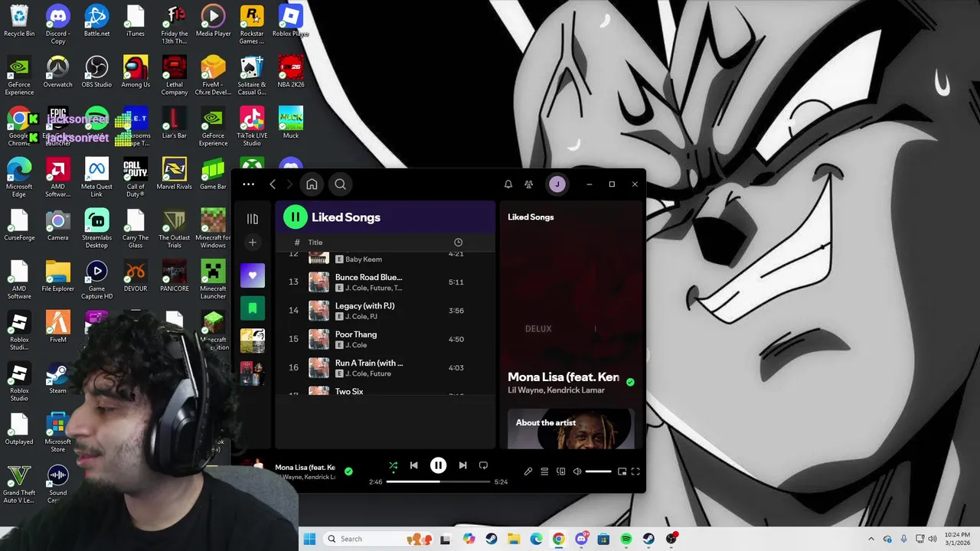
Task: Select Among Us desktop icon
Action: (x=136, y=72)
